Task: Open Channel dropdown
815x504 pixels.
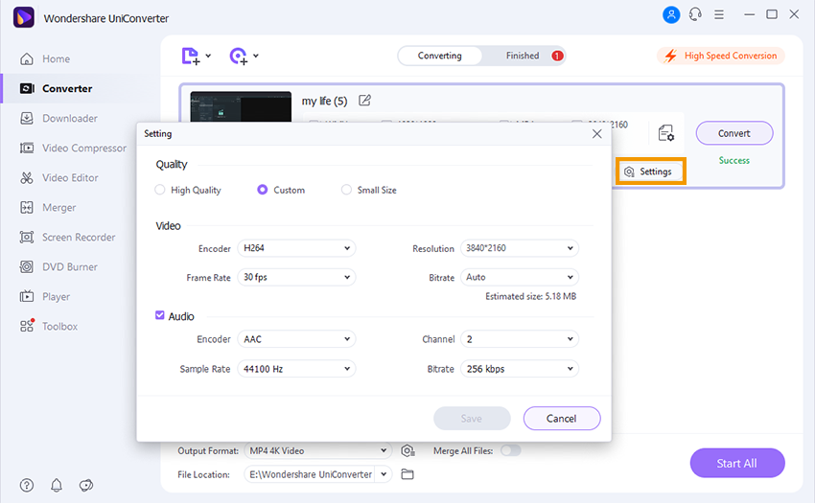Action: click(520, 339)
